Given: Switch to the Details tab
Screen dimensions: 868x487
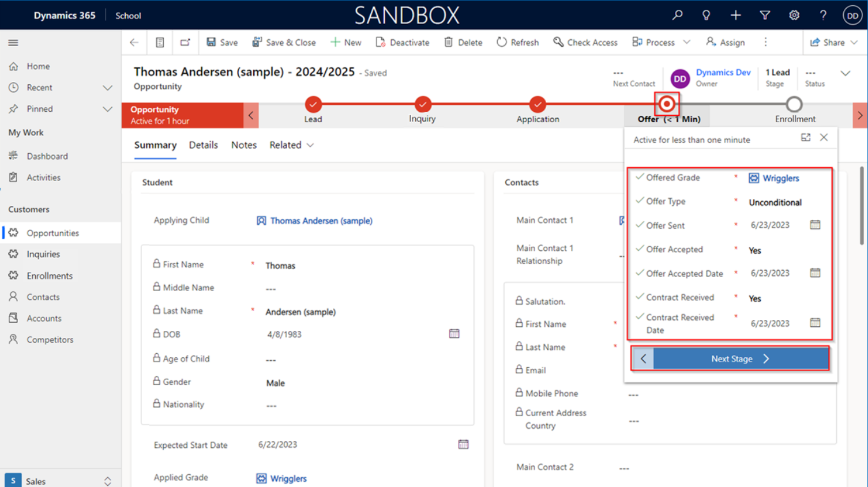Looking at the screenshot, I should click(x=203, y=145).
